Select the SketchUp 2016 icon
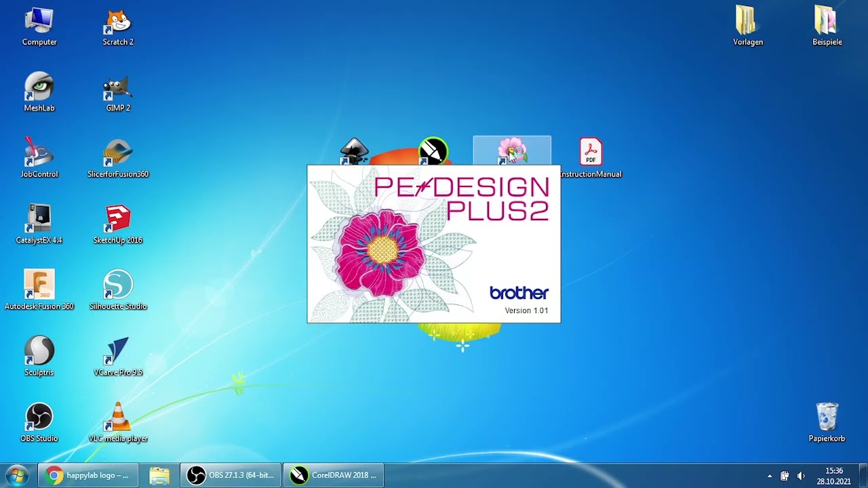This screenshot has height=488, width=868. [x=118, y=224]
